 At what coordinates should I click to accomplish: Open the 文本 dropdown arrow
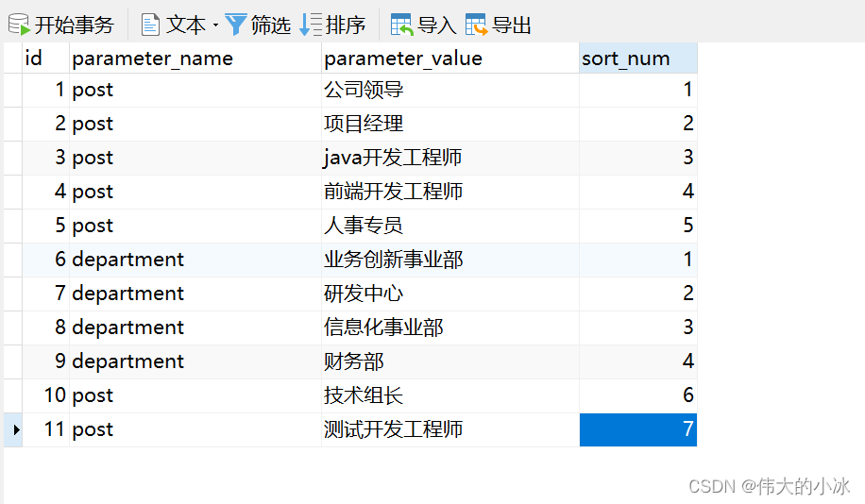click(x=215, y=25)
